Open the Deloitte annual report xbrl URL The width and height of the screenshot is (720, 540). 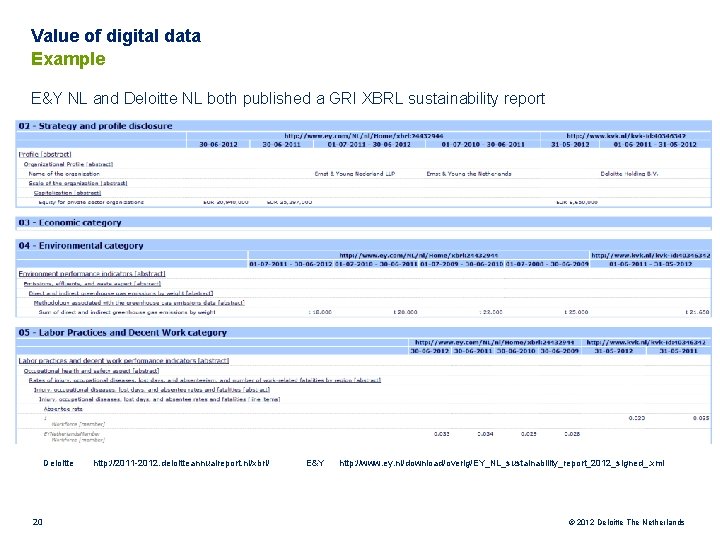click(x=181, y=463)
